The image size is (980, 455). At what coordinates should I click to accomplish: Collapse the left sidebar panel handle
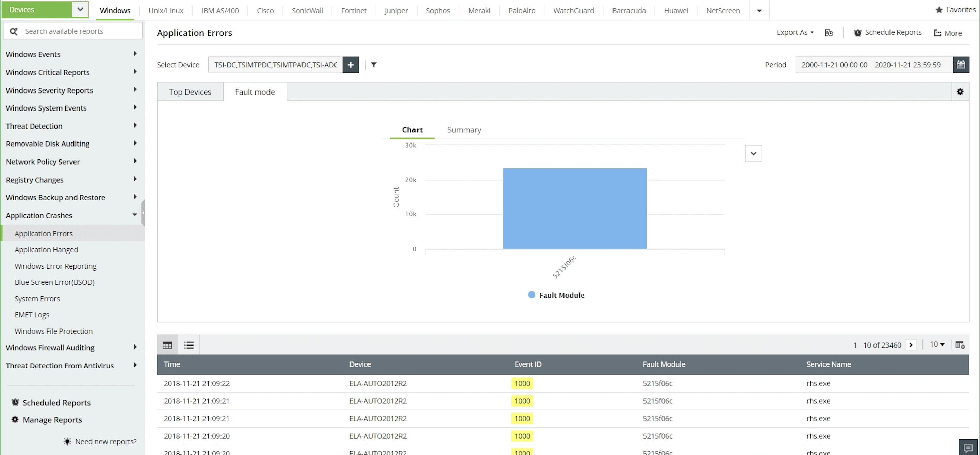tap(143, 213)
